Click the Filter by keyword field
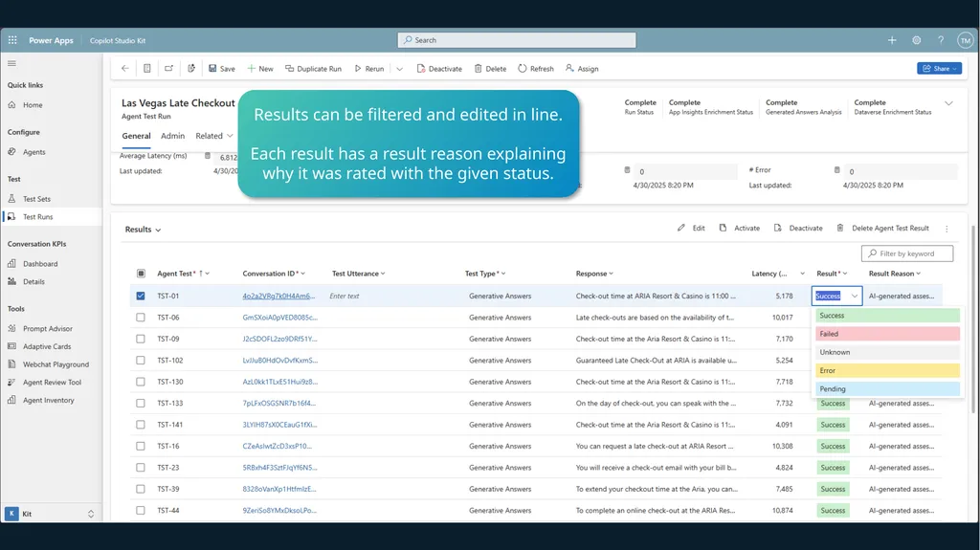The width and height of the screenshot is (980, 550). (907, 253)
